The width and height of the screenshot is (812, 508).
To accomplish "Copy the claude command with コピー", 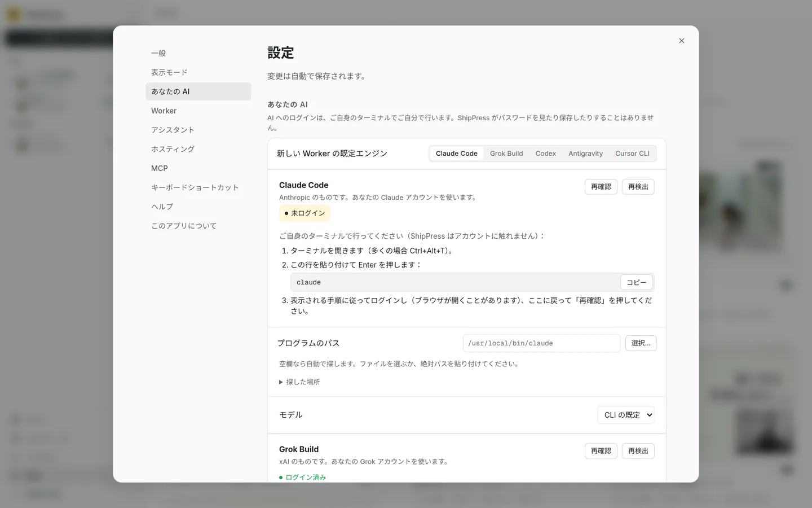I will [637, 282].
